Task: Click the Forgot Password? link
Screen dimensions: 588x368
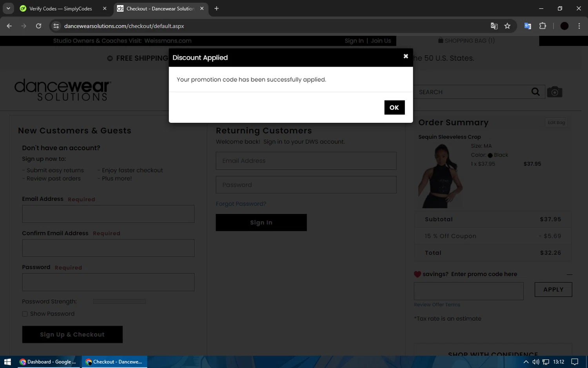Action: click(241, 204)
